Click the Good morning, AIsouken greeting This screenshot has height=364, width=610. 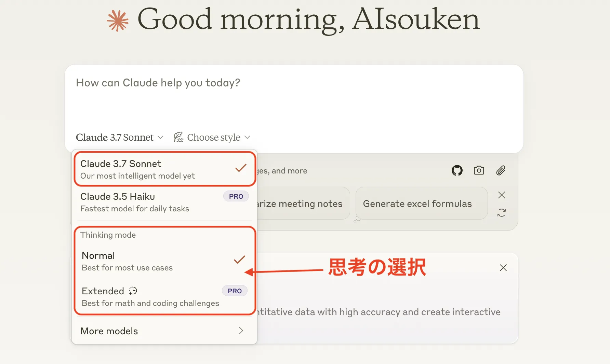[x=308, y=20]
